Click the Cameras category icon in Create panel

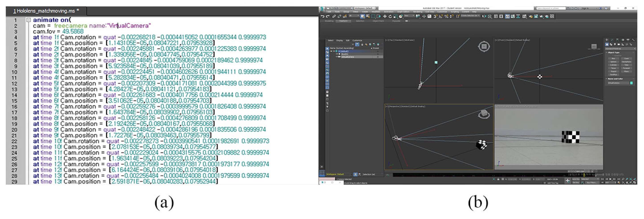(x=619, y=45)
